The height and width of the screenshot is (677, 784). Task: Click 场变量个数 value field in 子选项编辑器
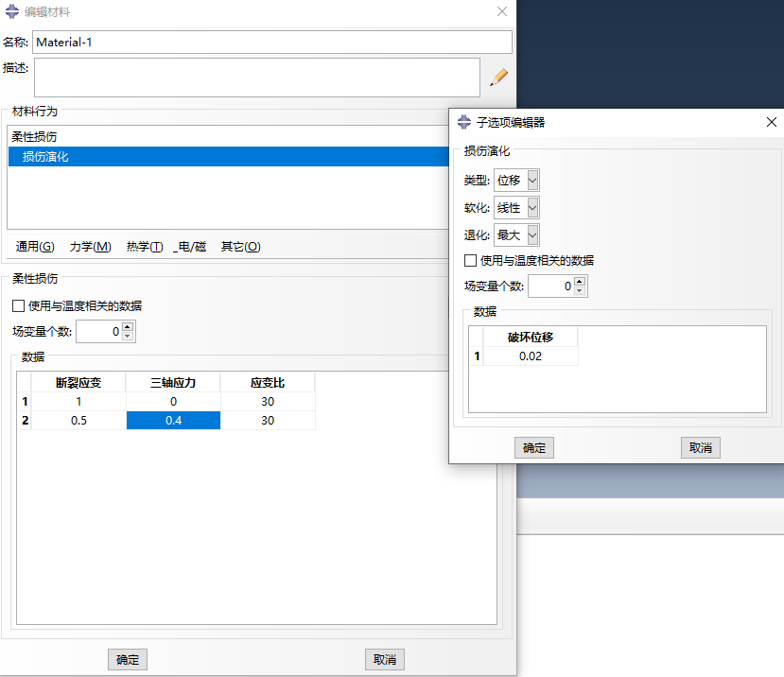pyautogui.click(x=550, y=286)
